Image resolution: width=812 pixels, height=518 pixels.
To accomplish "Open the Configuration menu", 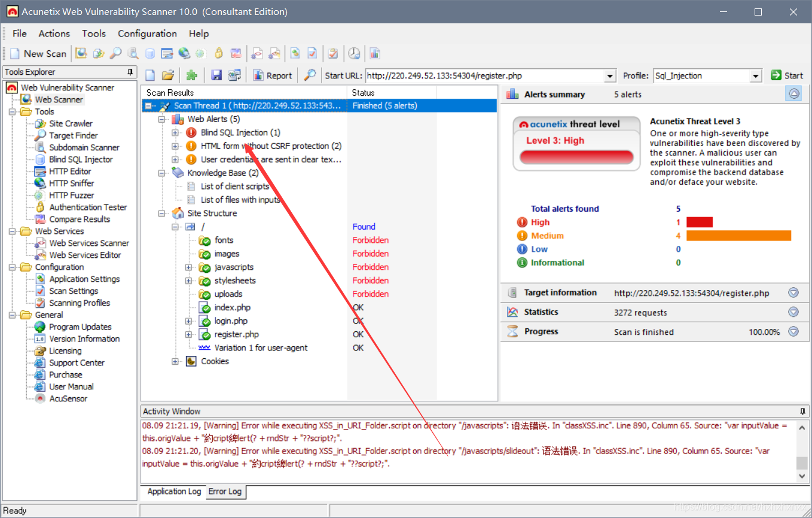I will [x=147, y=33].
